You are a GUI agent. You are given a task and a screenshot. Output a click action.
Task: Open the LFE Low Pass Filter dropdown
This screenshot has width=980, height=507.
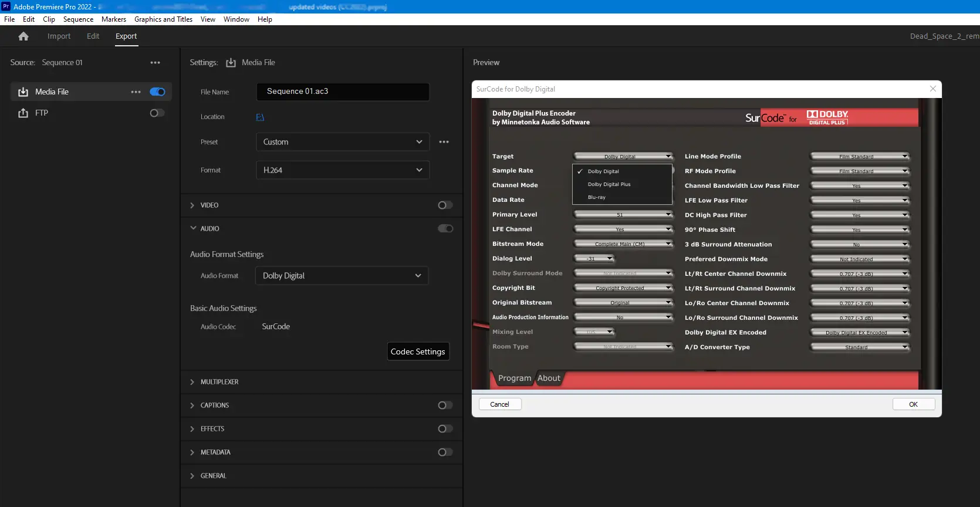[x=860, y=201]
